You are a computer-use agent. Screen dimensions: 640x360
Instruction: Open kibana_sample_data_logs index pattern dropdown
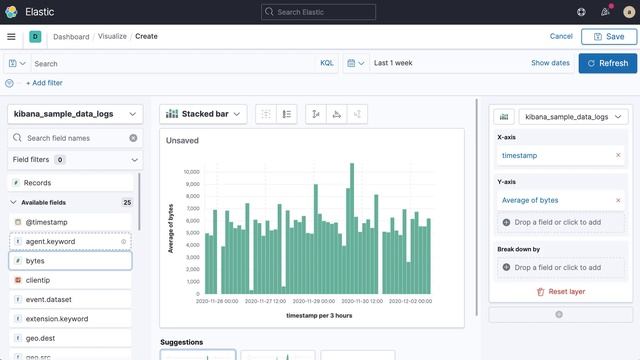[75, 114]
